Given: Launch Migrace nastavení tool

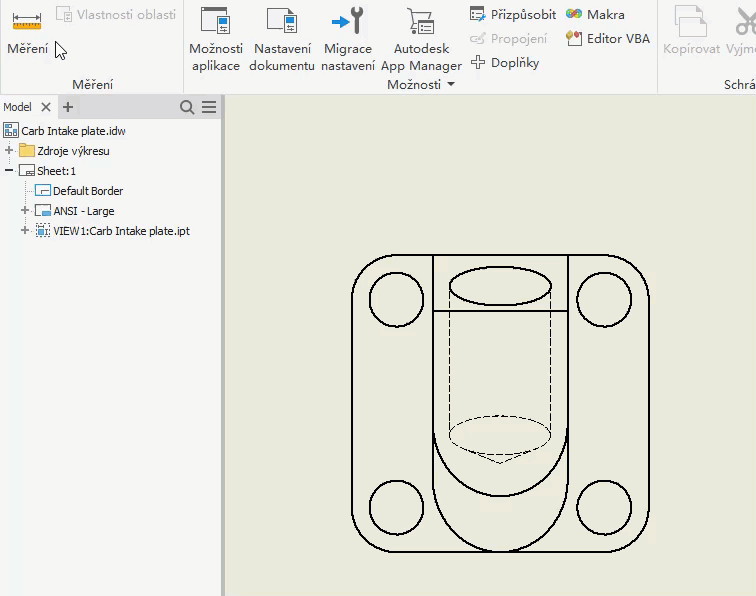Looking at the screenshot, I should tap(348, 38).
